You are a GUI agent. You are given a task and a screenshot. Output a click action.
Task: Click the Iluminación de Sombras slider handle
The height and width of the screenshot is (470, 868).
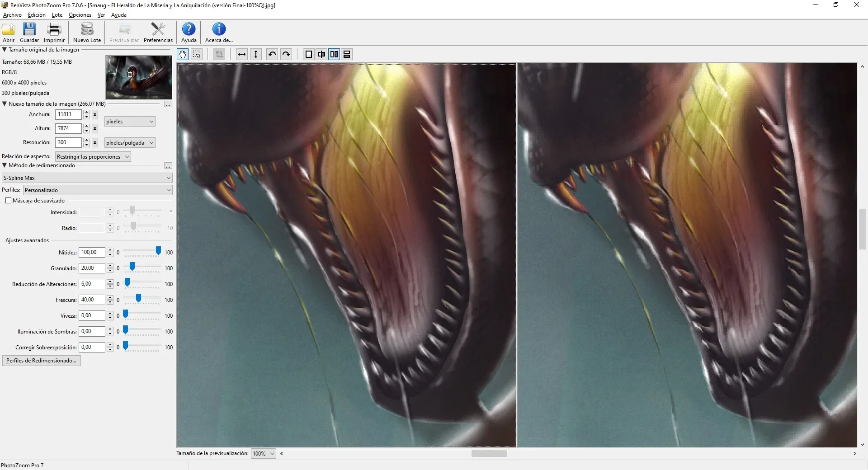(x=126, y=330)
